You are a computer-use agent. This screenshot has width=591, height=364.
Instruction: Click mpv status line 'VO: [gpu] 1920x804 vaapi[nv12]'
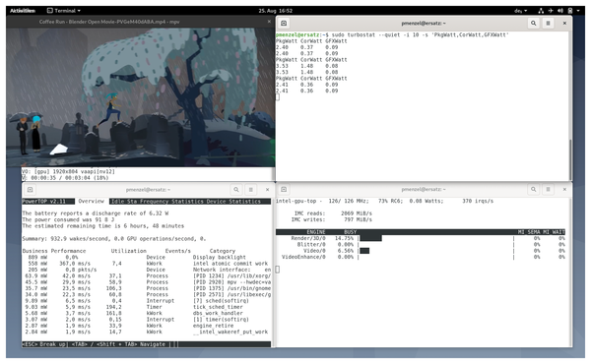[68, 171]
